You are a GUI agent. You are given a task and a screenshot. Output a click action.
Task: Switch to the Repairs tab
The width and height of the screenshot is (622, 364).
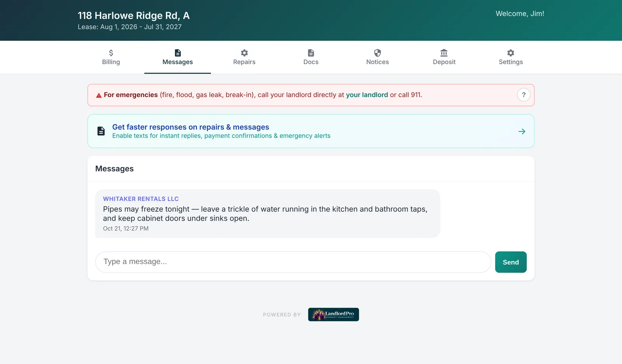tap(244, 57)
